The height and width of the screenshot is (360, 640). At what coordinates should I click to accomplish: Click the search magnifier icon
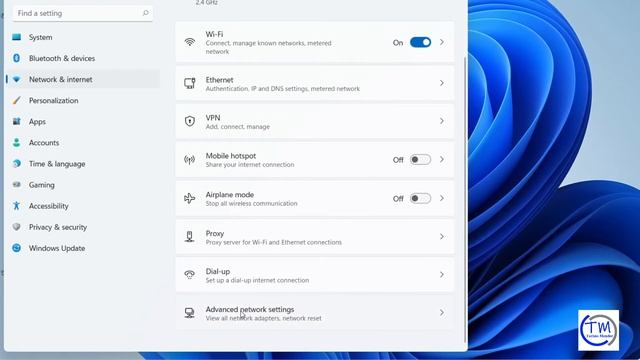pyautogui.click(x=145, y=13)
